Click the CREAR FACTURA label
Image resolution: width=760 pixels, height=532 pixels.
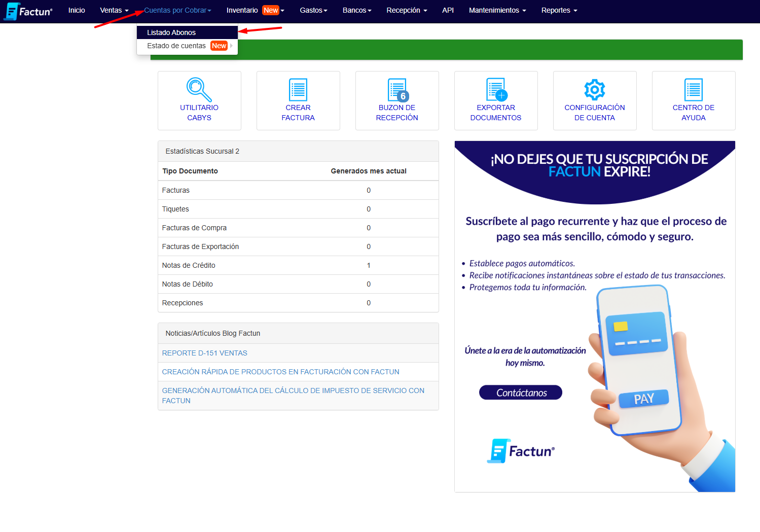(298, 113)
